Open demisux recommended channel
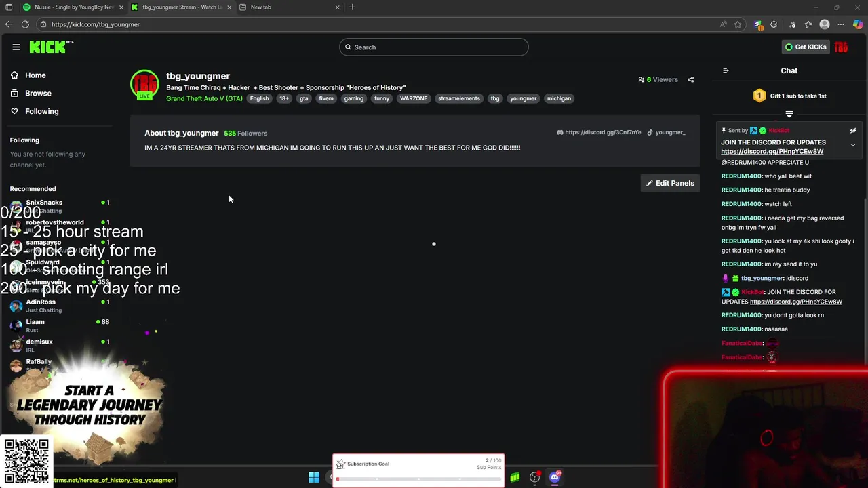The width and height of the screenshot is (868, 488). point(60,346)
